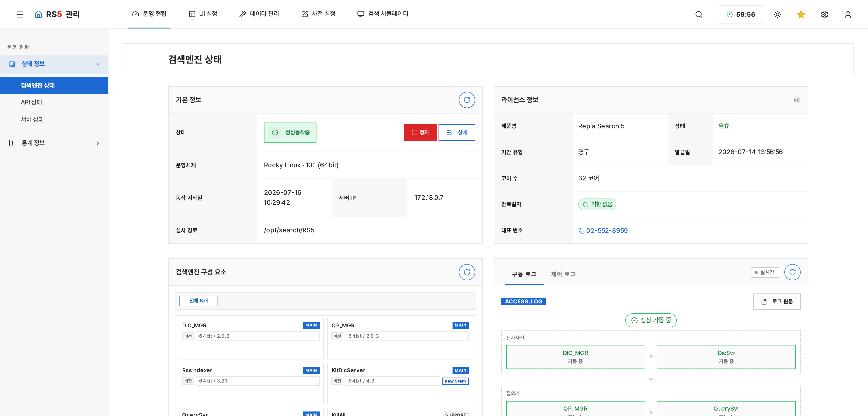The height and width of the screenshot is (416, 868).
Task: Open the header settings gear icon
Action: click(825, 14)
